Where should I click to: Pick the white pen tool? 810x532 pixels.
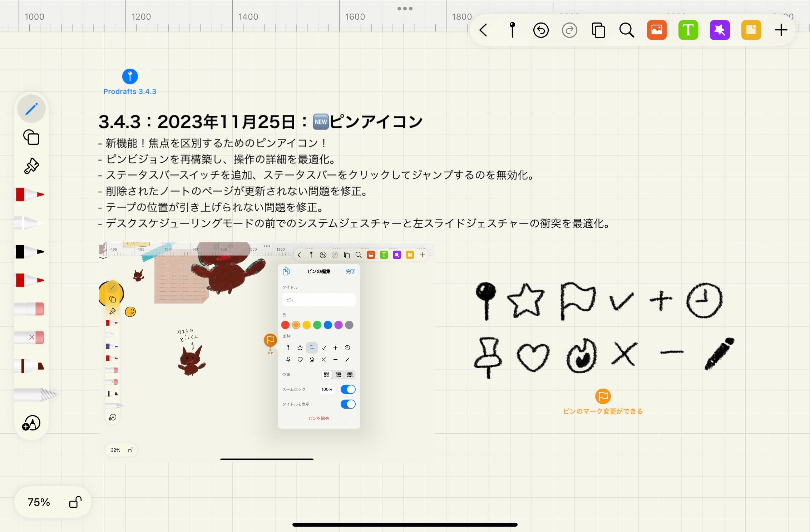tap(30, 223)
